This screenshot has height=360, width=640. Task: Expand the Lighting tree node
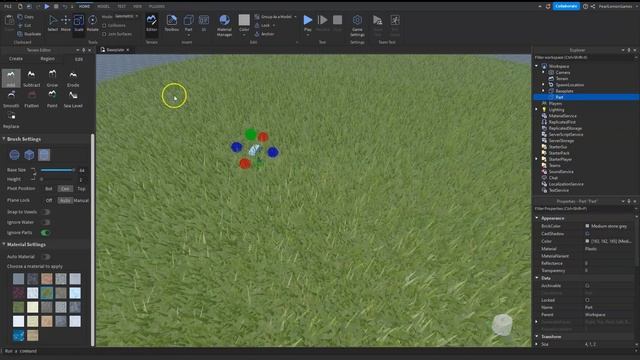click(x=537, y=109)
